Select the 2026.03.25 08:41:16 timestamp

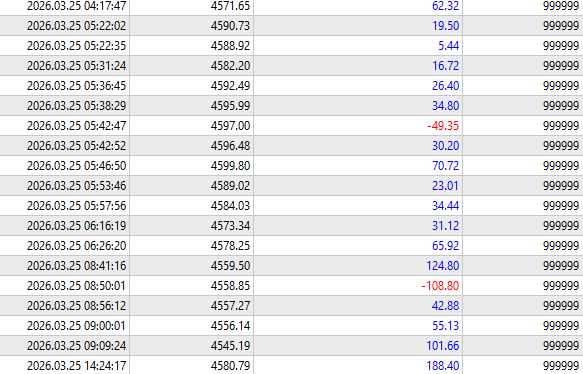point(77,267)
